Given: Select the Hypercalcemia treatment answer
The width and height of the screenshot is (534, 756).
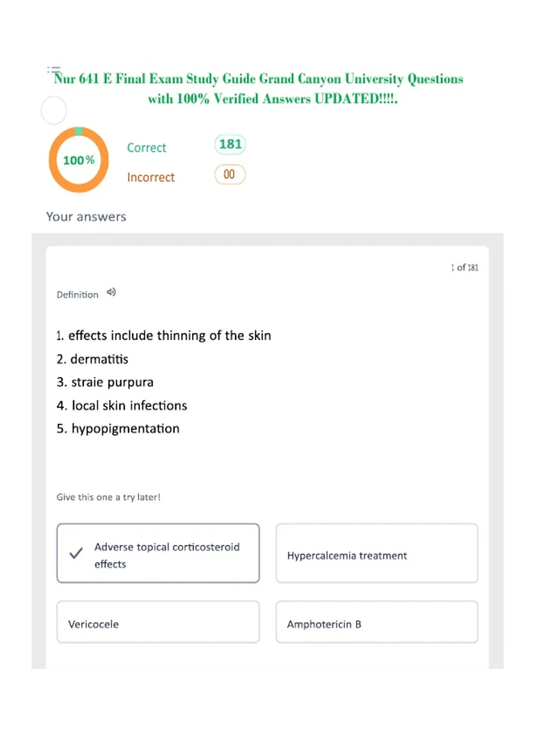Looking at the screenshot, I should (x=377, y=553).
